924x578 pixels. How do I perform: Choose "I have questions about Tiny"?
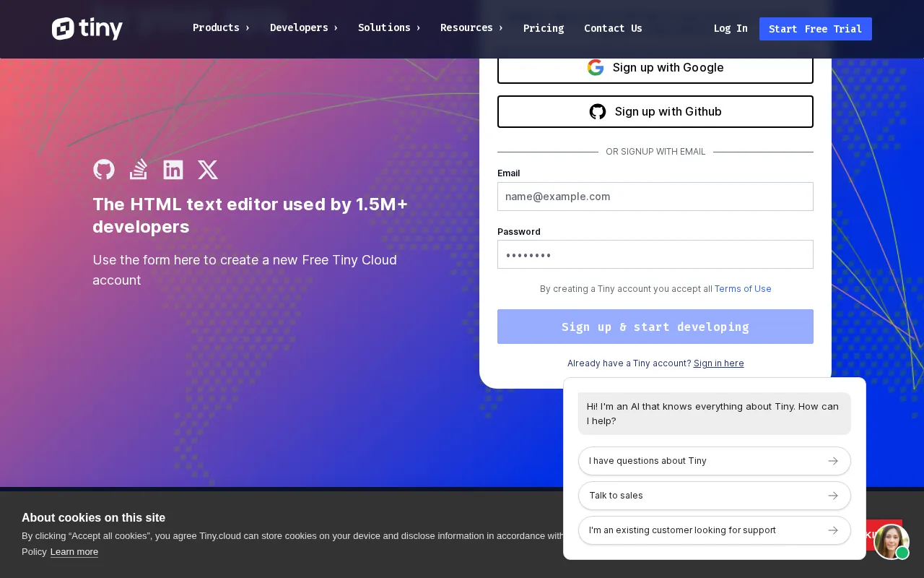tap(715, 461)
